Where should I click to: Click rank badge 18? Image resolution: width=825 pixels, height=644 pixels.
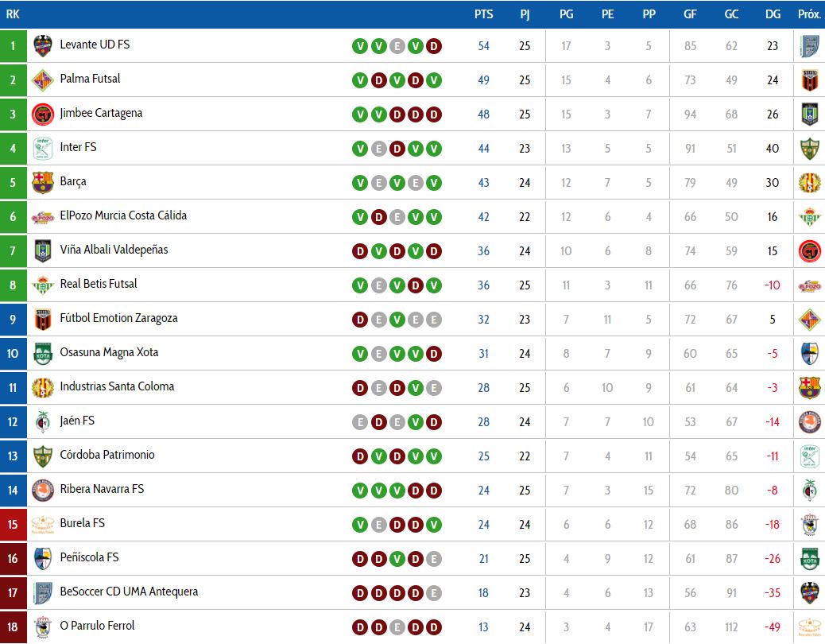[x=14, y=627]
